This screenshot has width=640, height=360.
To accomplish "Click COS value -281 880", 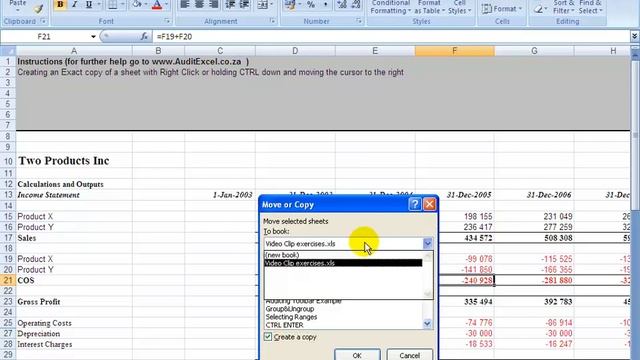I will point(534,280).
